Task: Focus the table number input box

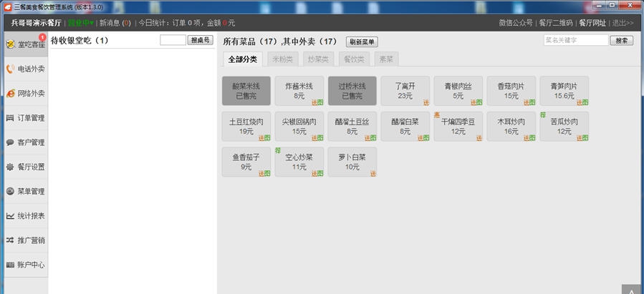Action: 173,40
